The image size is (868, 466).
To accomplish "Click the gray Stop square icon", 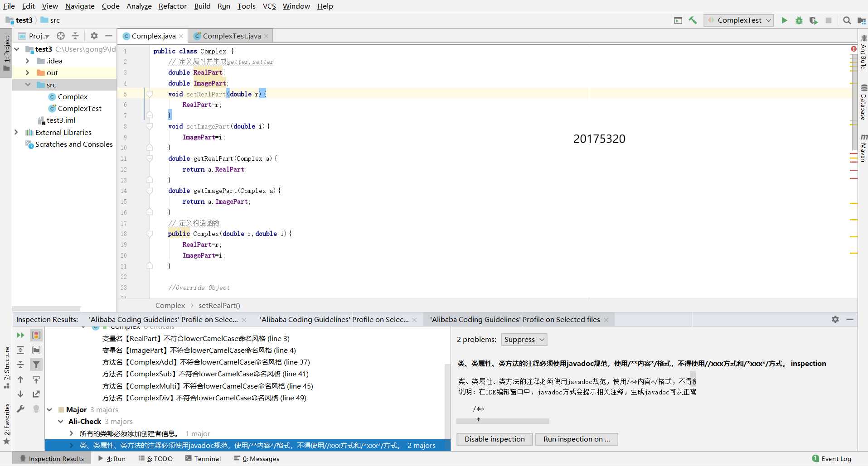I will [829, 20].
